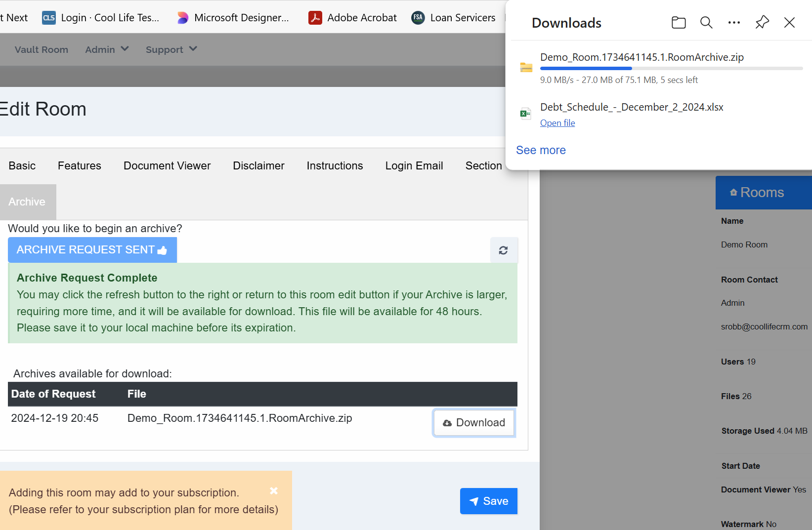Image resolution: width=812 pixels, height=530 pixels.
Task: Pin the Downloads panel
Action: (x=762, y=23)
